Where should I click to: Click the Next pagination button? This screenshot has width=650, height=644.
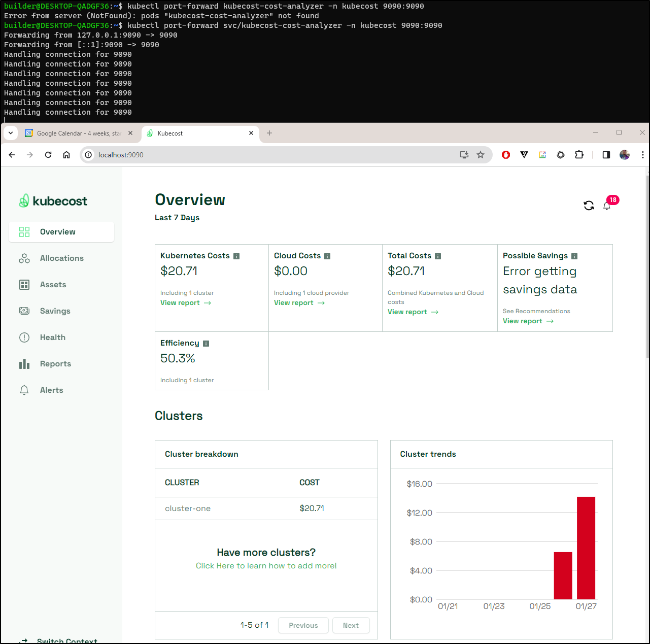pos(351,625)
